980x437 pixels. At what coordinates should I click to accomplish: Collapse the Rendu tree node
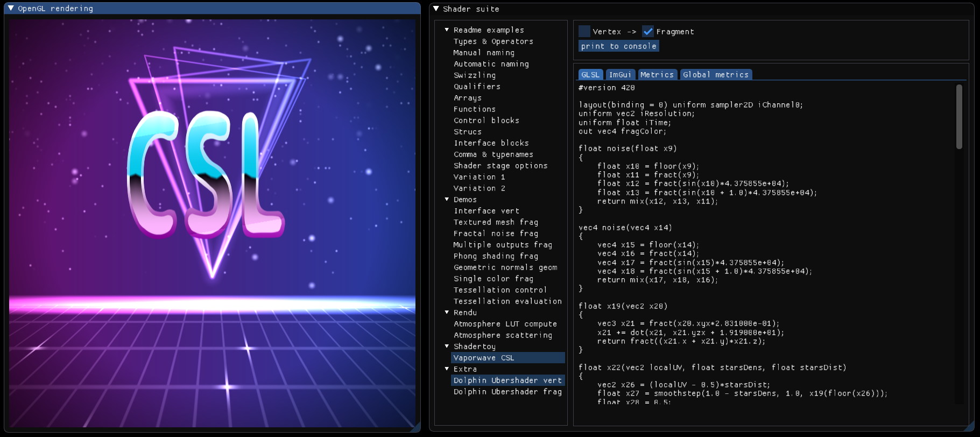pyautogui.click(x=447, y=312)
